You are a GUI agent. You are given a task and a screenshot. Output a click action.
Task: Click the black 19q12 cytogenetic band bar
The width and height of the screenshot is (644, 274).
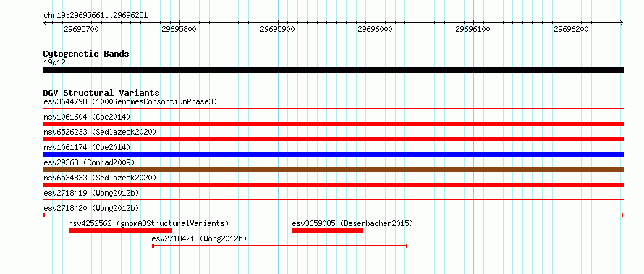pyautogui.click(x=333, y=70)
